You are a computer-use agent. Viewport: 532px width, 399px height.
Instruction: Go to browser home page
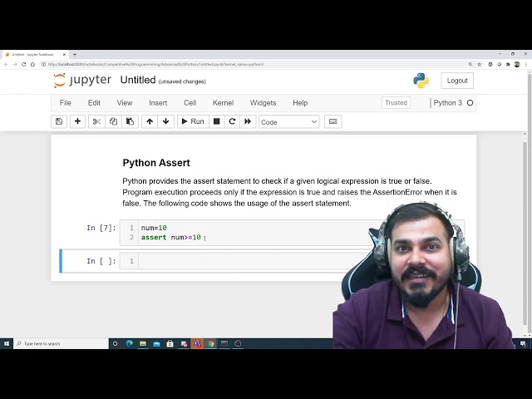pyautogui.click(x=32, y=64)
